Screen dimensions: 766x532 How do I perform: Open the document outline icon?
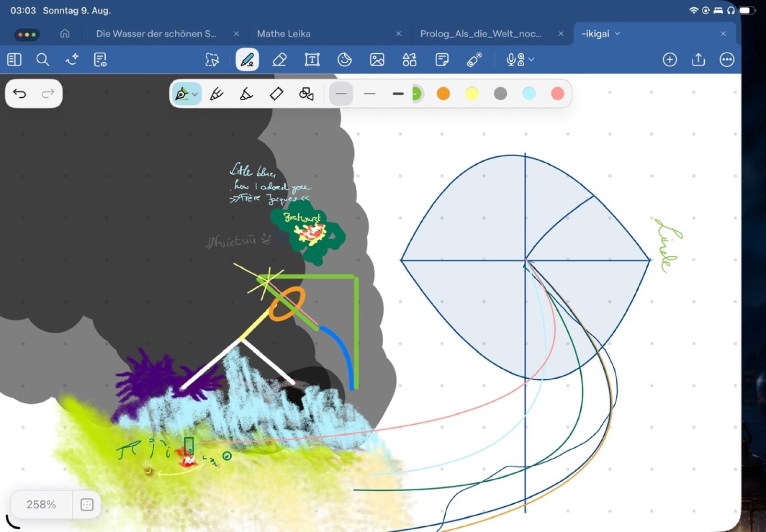coord(100,59)
